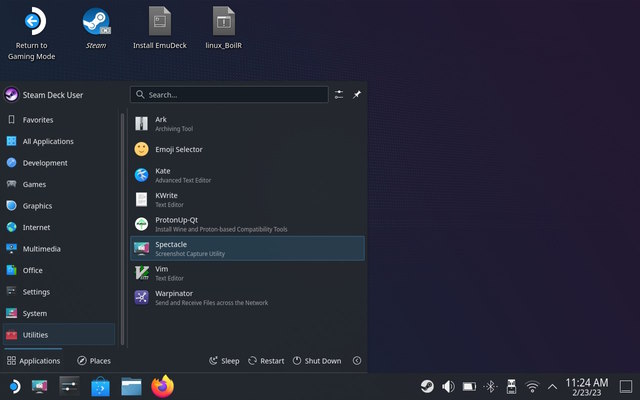Open Dolphin file manager from the taskbar
The height and width of the screenshot is (400, 640).
131,386
